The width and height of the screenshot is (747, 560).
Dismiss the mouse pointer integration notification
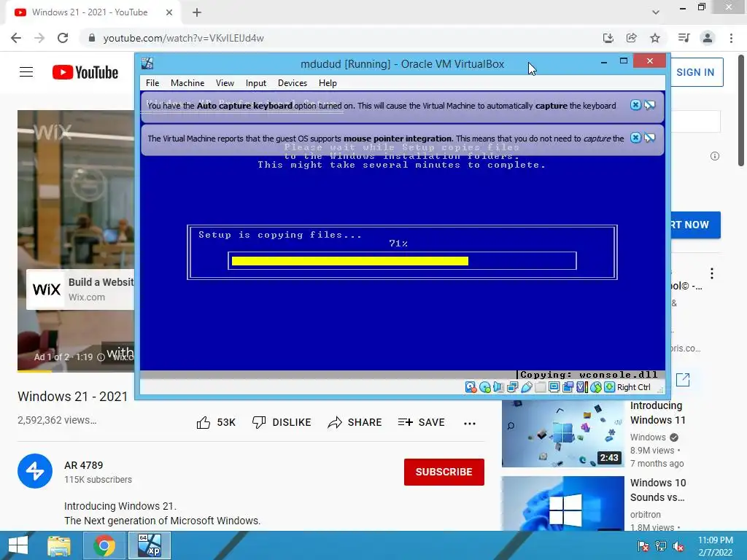coord(635,138)
